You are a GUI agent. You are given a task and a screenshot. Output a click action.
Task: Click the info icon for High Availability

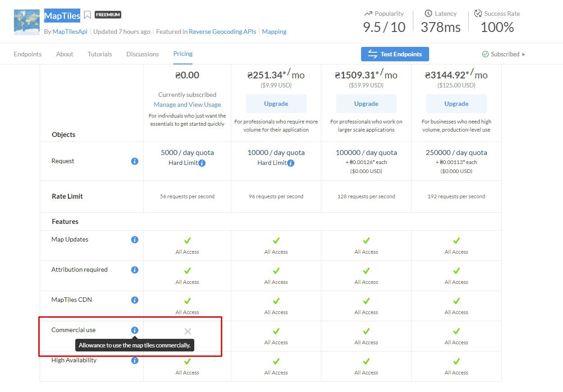[134, 360]
